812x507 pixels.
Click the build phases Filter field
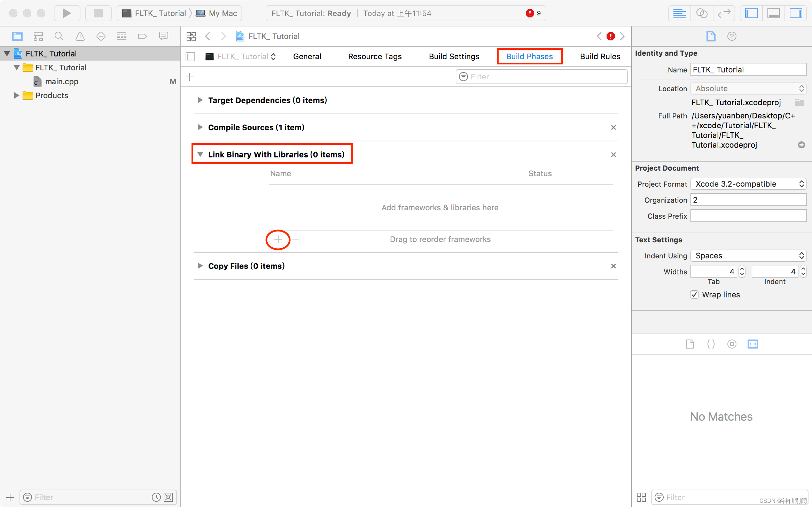pos(542,77)
